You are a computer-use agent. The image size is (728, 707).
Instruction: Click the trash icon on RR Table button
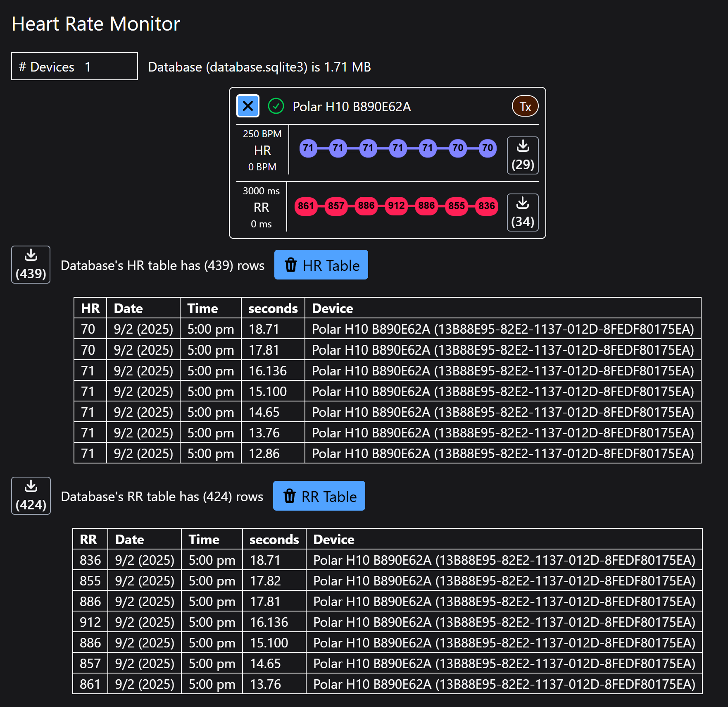(289, 496)
